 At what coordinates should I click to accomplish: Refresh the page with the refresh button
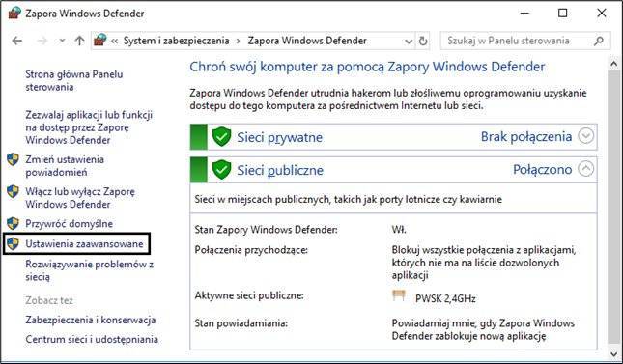pos(423,41)
